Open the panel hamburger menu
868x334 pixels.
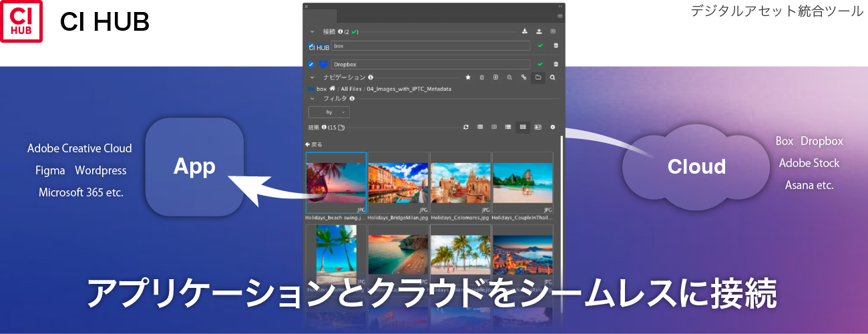click(560, 16)
